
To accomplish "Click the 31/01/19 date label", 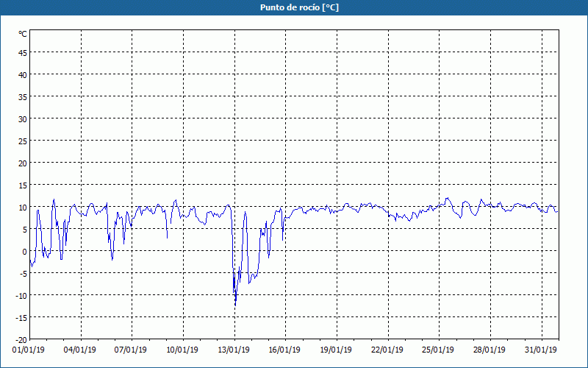I will [x=541, y=350].
